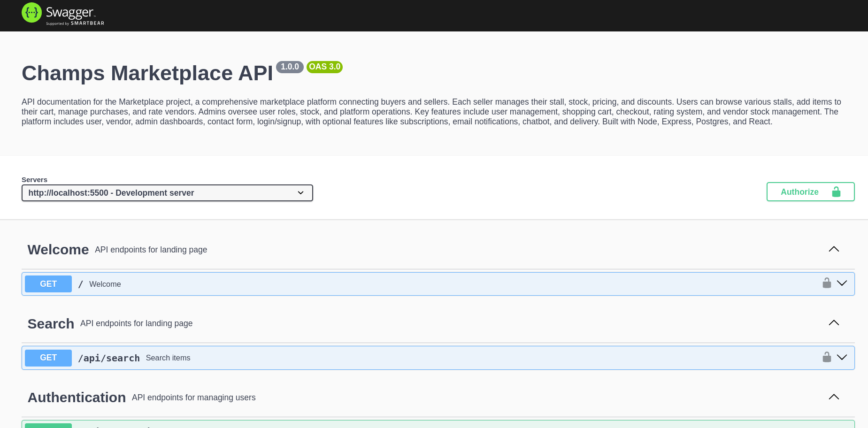Click the Authentication section heading
This screenshot has height=428, width=868.
pos(77,397)
